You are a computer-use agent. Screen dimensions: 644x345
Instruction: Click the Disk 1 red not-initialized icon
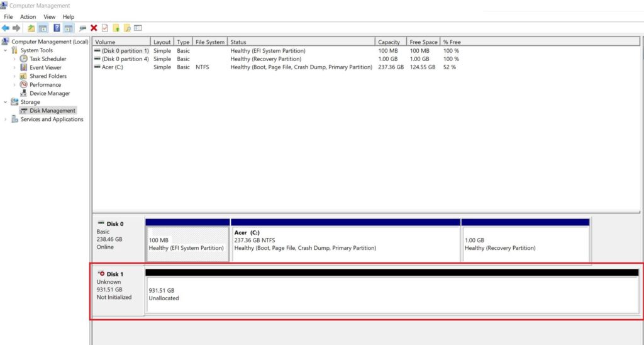coord(101,273)
